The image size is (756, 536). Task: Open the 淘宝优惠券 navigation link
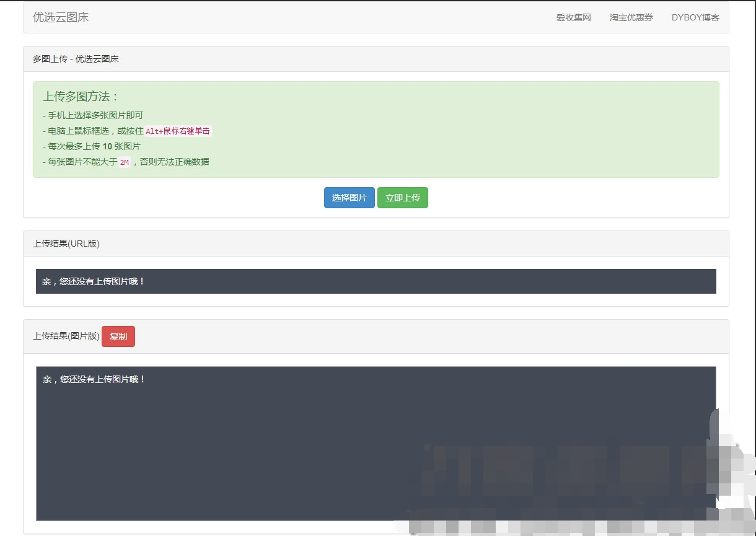[631, 17]
